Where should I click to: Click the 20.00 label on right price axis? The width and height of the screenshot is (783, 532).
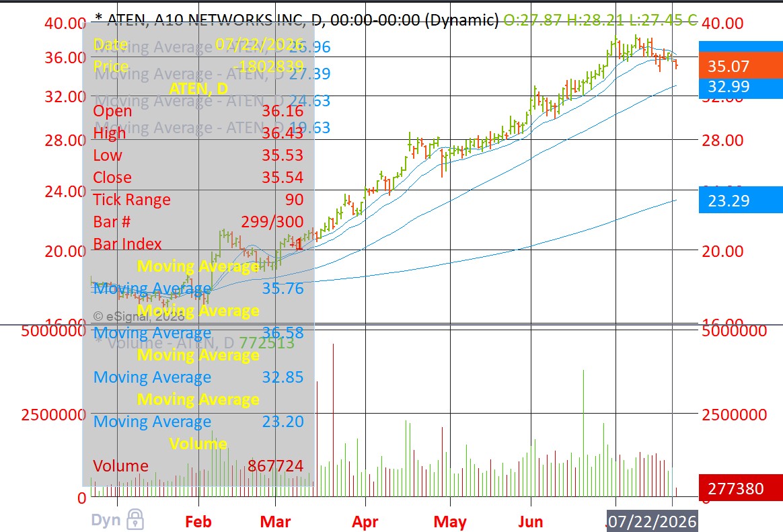click(722, 251)
